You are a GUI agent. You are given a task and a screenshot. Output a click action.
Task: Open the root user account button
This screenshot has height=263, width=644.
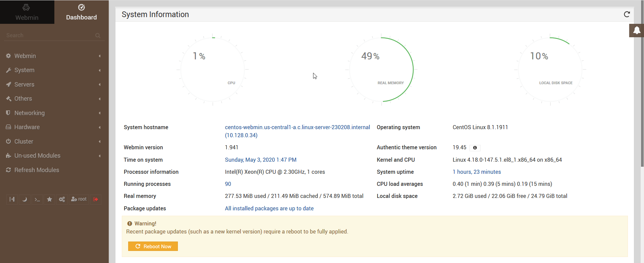tap(79, 199)
